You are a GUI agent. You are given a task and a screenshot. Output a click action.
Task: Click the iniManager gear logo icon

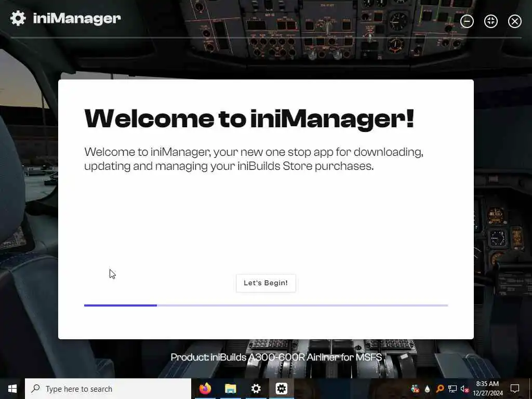(x=18, y=18)
